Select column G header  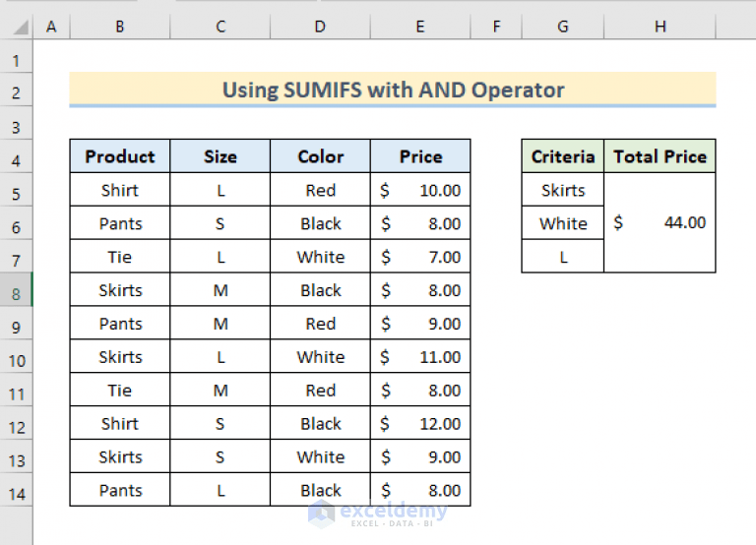(563, 27)
